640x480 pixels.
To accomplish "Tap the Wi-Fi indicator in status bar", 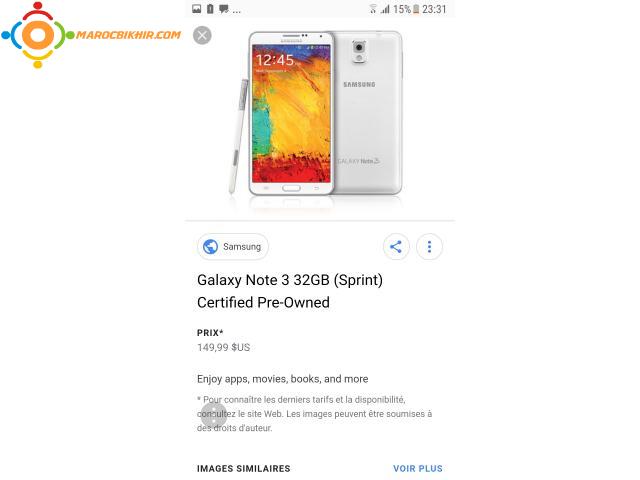I will pyautogui.click(x=373, y=9).
